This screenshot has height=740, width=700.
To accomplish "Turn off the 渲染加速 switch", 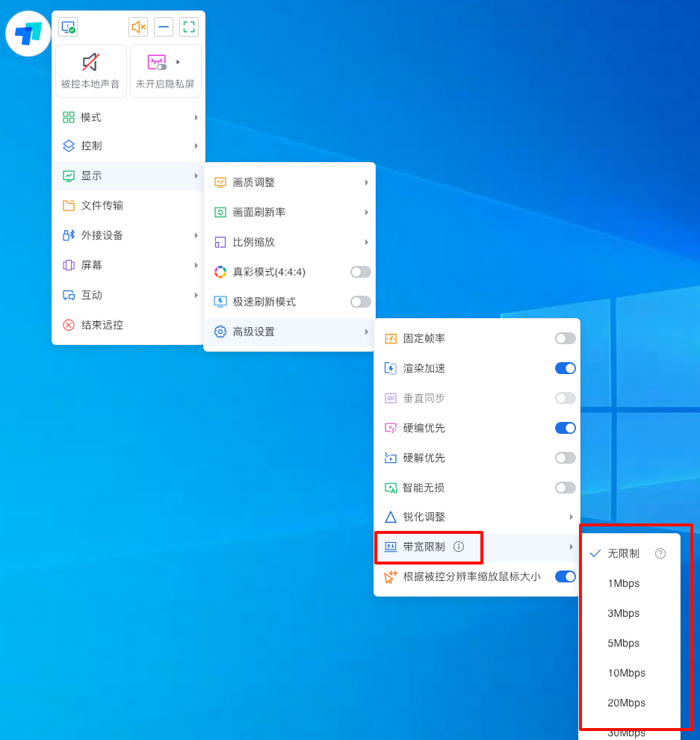I will tap(565, 368).
